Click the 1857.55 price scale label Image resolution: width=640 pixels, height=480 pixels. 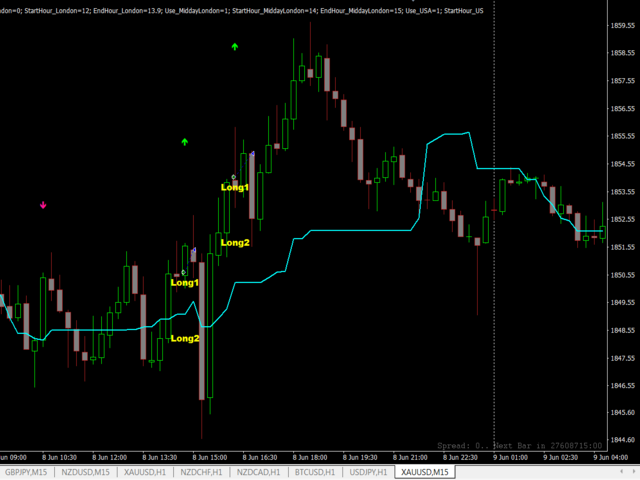(x=622, y=80)
